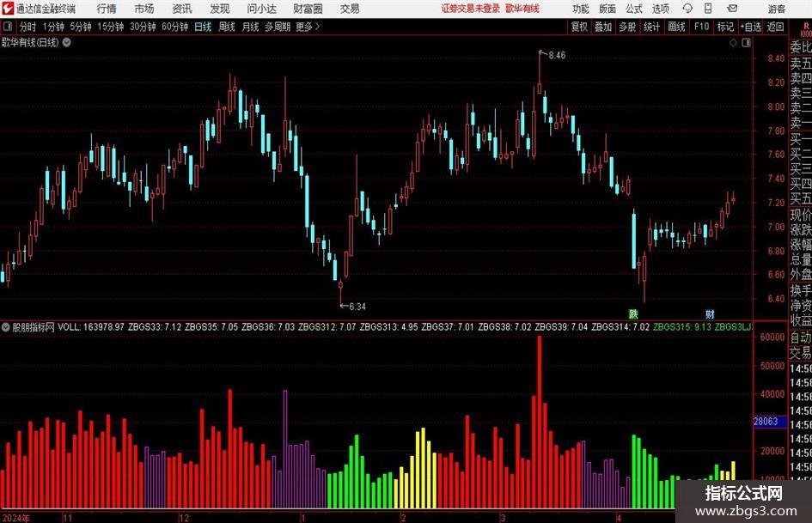Activate the 画线 drawing tool button
Viewport: 812px width, 523px height.
[676, 27]
